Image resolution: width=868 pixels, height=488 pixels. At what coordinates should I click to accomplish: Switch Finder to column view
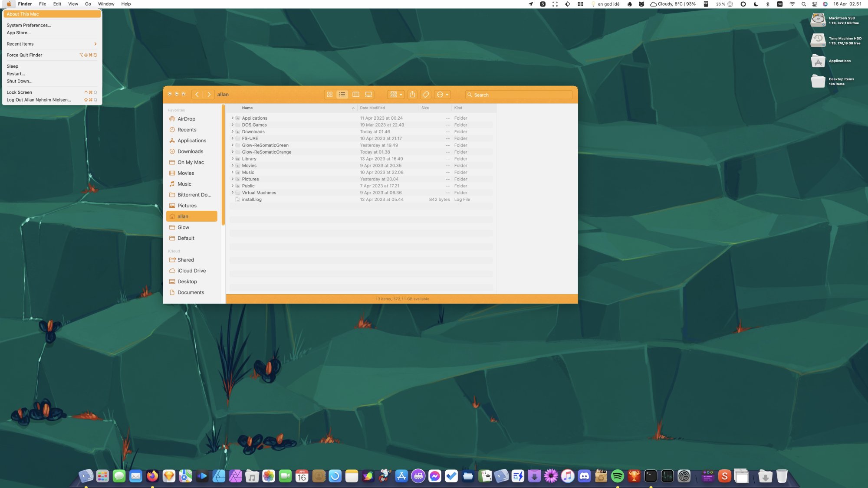355,95
